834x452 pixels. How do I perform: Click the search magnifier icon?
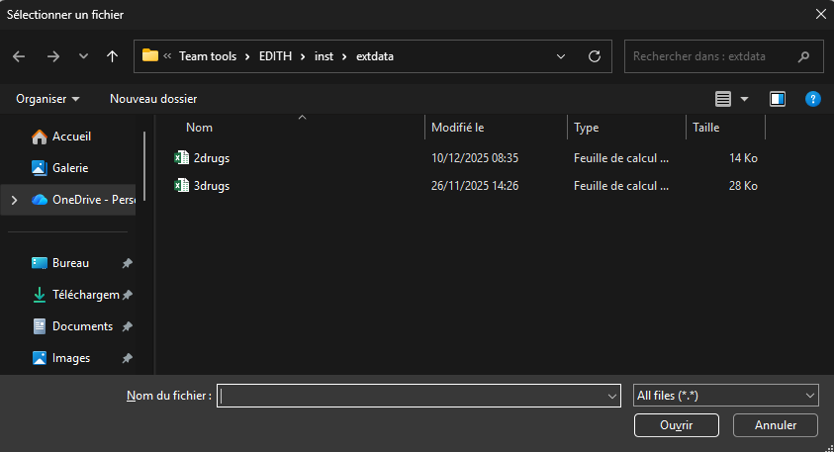click(x=803, y=57)
